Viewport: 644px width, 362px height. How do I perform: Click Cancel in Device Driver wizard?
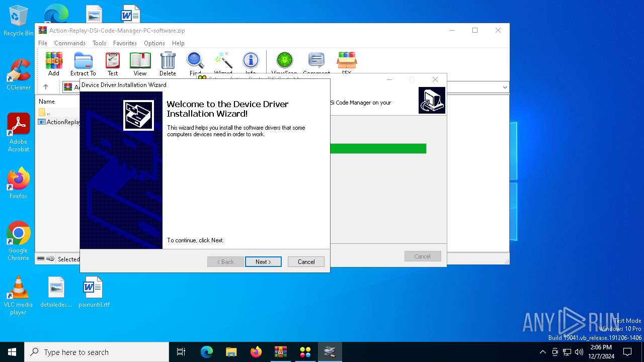[x=306, y=262]
